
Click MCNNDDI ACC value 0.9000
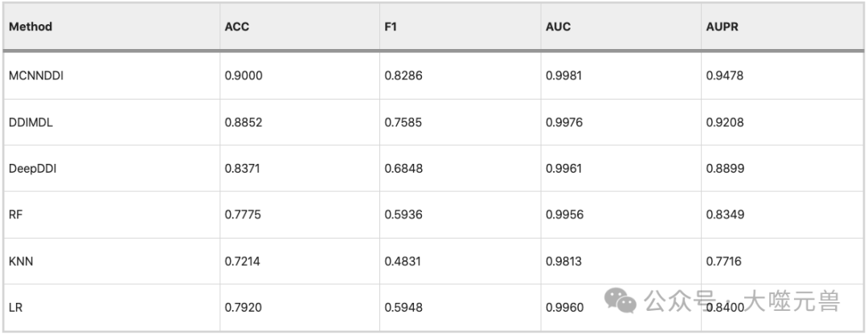(x=244, y=76)
